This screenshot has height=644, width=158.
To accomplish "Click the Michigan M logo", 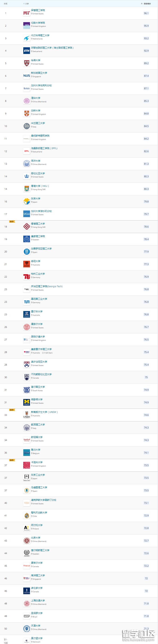I will pyautogui.click(x=27, y=402).
